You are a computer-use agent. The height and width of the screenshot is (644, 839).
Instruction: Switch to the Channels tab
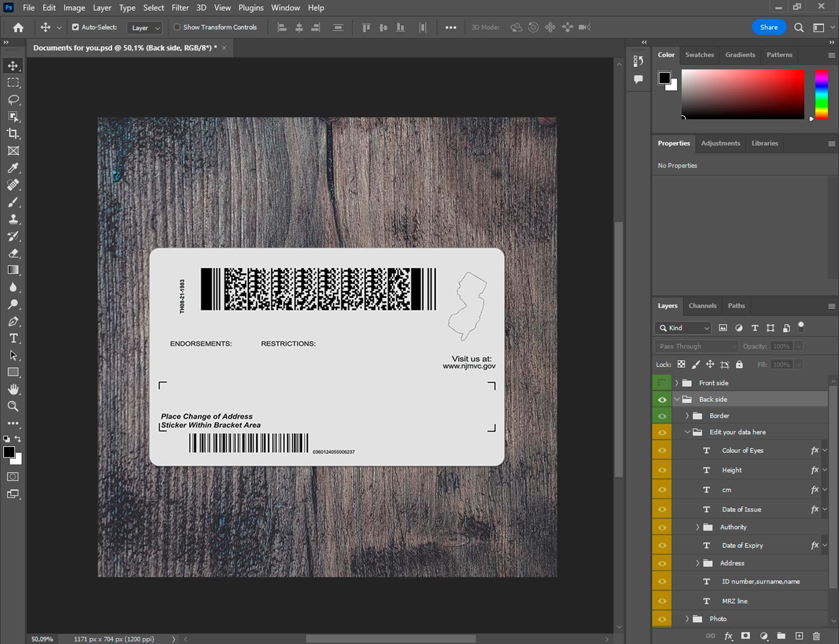tap(702, 306)
